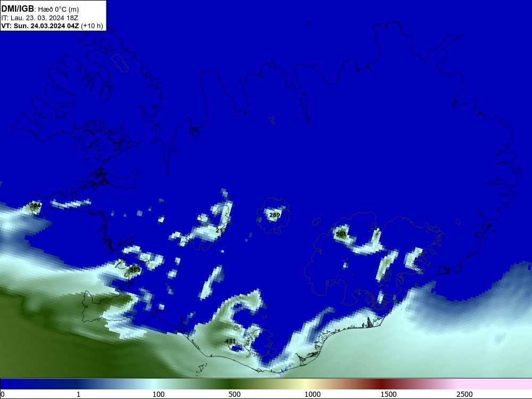Screen dimensions: 532x399
Task: Click the 1000 tick on the color scale
Action: (x=312, y=394)
